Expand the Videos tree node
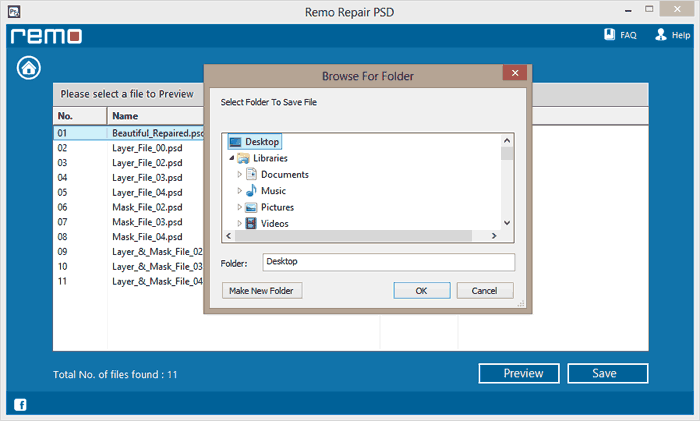The width and height of the screenshot is (700, 421). pyautogui.click(x=239, y=223)
